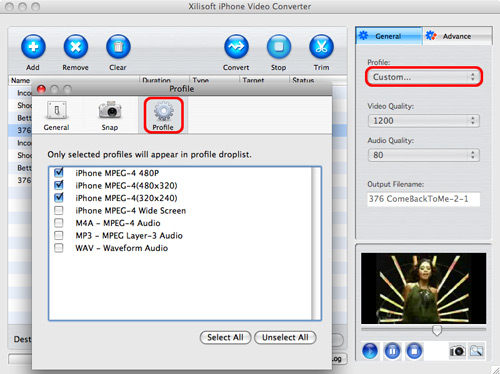Screen dimensions: 500x374
Task: Open the Trim scissors tool
Action: 321,47
